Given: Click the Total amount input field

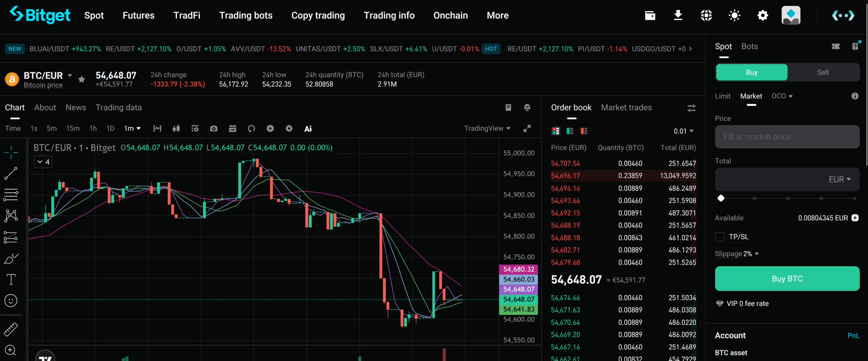Looking at the screenshot, I should point(787,179).
